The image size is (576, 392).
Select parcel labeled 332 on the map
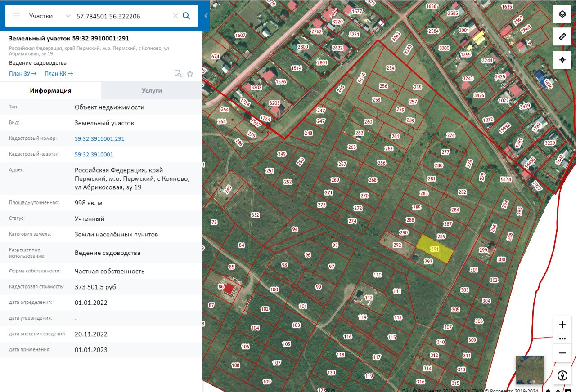[x=255, y=215]
